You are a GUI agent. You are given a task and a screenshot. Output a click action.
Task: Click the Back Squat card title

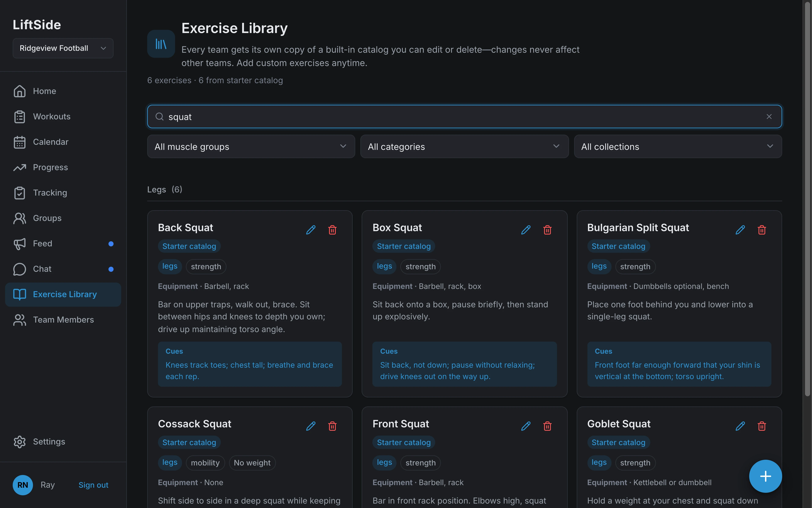pos(185,228)
